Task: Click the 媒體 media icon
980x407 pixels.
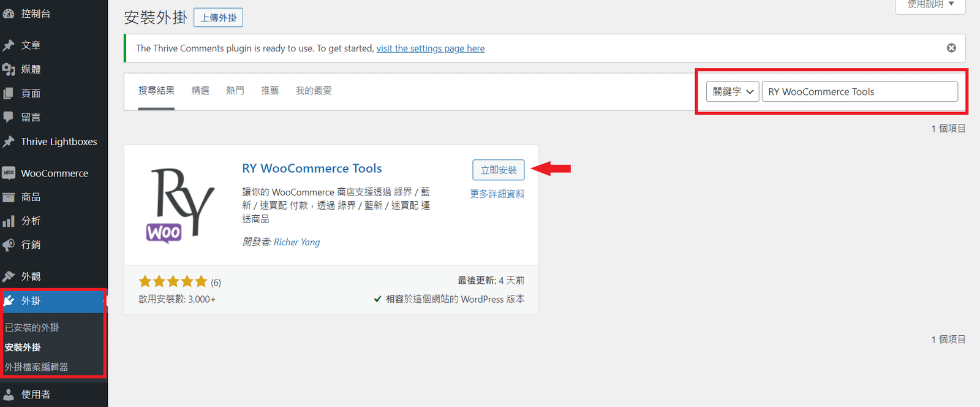Action: click(x=9, y=69)
